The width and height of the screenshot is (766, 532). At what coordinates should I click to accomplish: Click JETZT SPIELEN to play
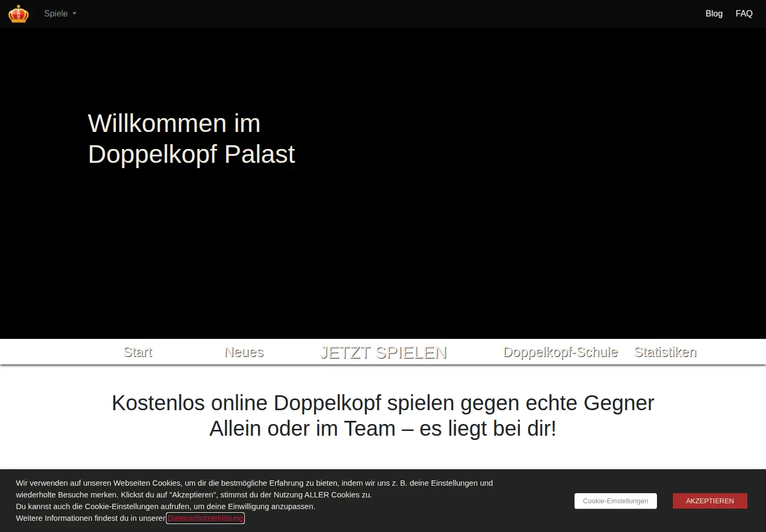383,353
